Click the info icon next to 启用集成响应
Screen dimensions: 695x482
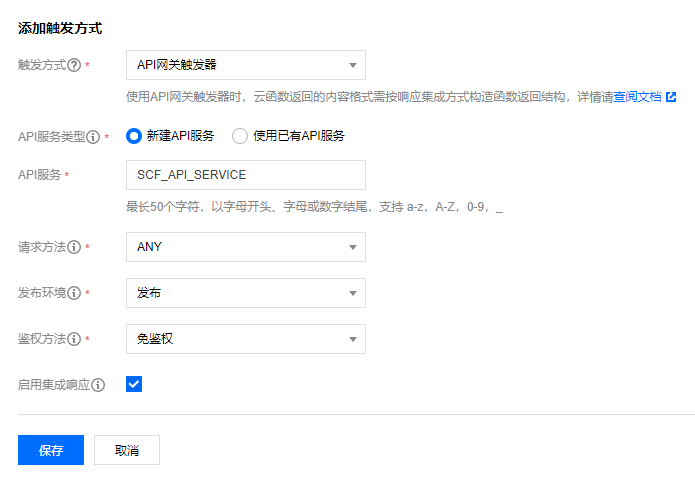[x=98, y=385]
